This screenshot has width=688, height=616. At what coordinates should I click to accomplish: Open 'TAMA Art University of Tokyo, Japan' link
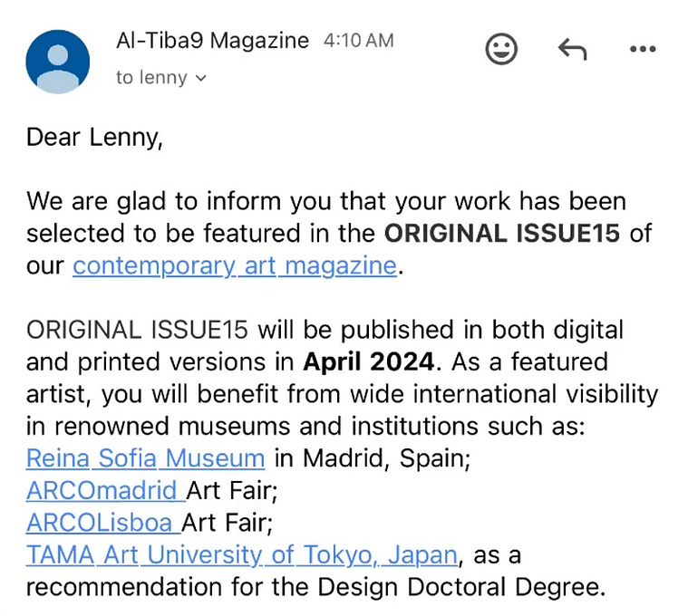[x=242, y=555]
